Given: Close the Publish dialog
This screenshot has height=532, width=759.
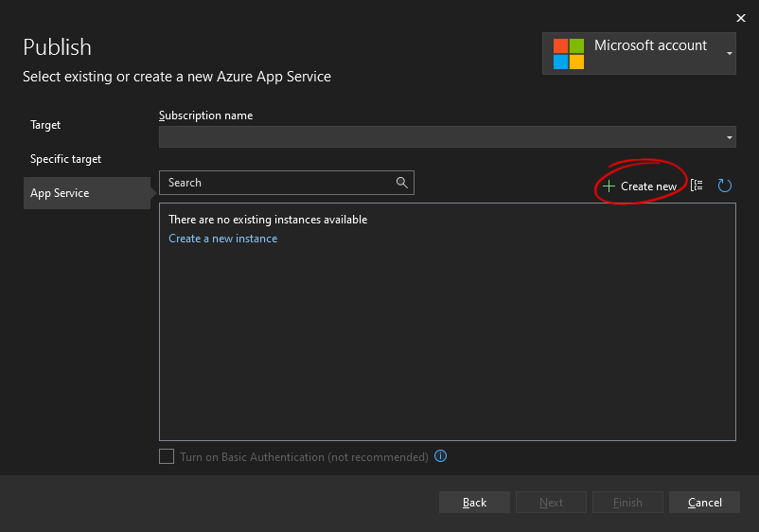Looking at the screenshot, I should click(x=741, y=18).
